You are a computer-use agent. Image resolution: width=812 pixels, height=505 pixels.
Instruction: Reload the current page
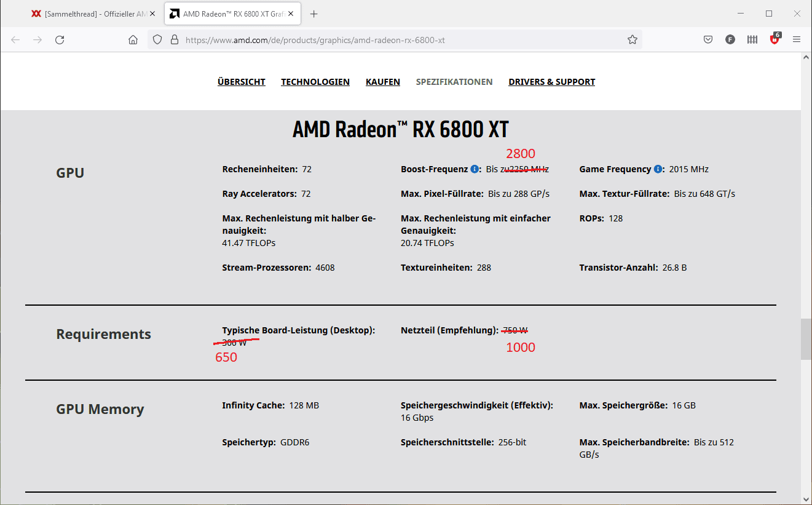click(60, 39)
